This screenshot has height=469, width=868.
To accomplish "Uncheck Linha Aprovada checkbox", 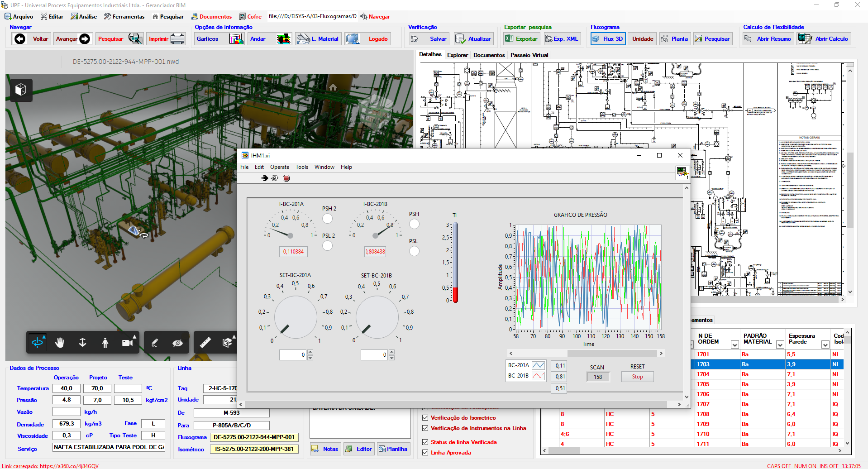I will click(x=425, y=453).
